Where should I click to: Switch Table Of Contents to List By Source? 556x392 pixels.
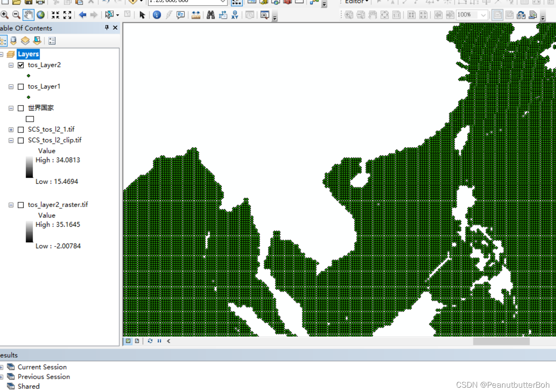(13, 40)
